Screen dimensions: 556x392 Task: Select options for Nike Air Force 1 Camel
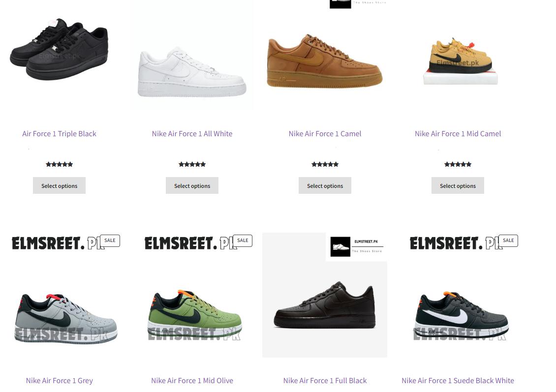(x=325, y=186)
